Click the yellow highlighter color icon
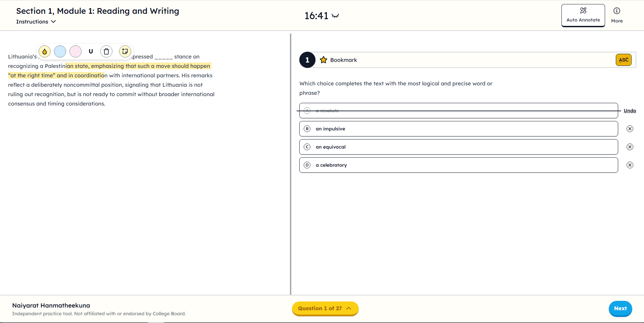The width and height of the screenshot is (644, 323). [x=45, y=51]
